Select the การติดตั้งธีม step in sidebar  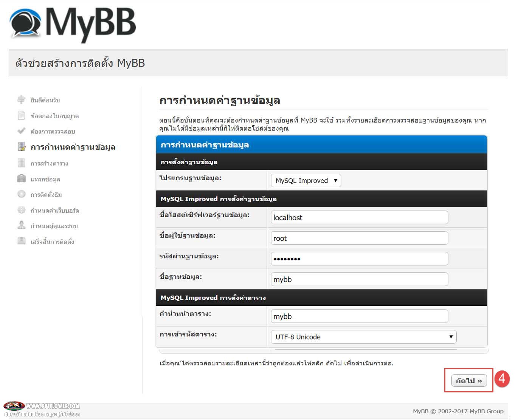46,194
